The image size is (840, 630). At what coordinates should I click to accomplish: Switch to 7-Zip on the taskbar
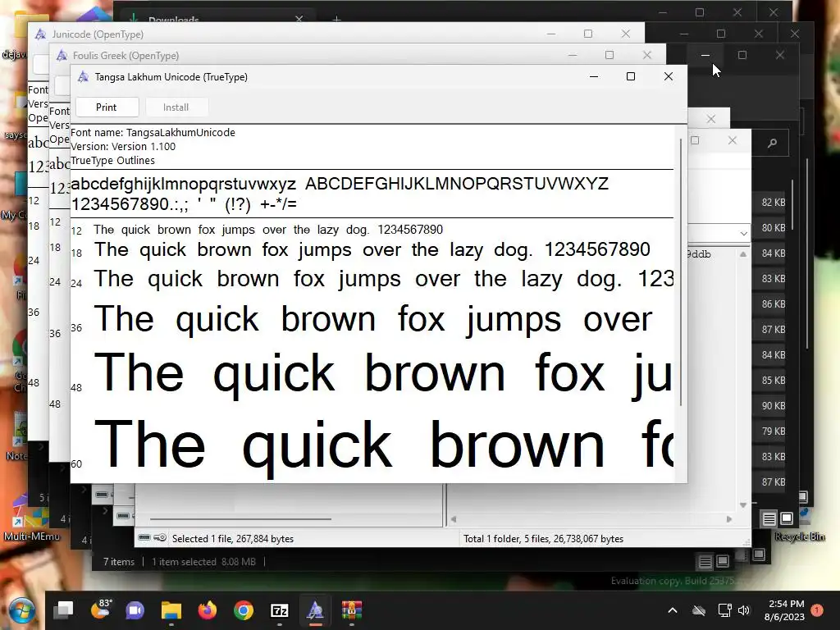pos(280,610)
